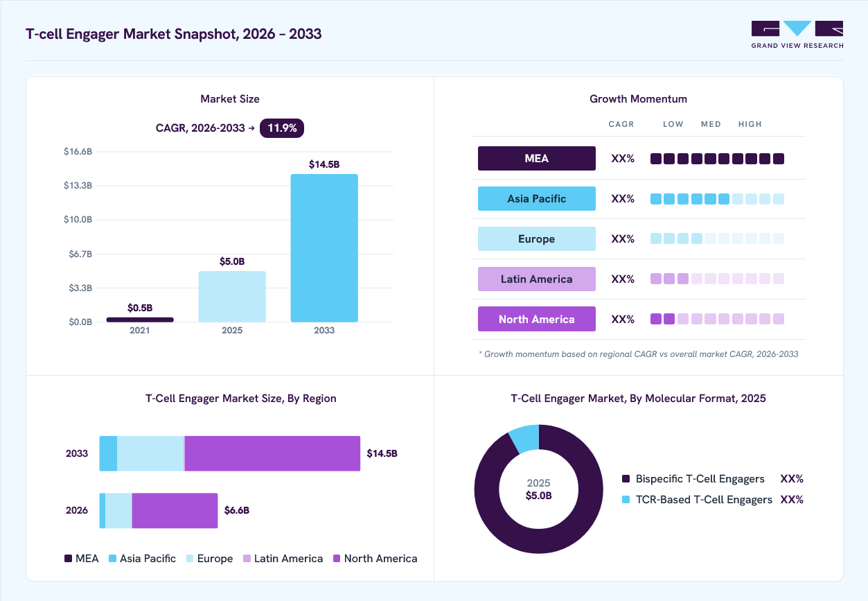Click the "$6.6B" label beside the 2026 bar
Viewport: 868px width, 601px height.
tap(237, 511)
